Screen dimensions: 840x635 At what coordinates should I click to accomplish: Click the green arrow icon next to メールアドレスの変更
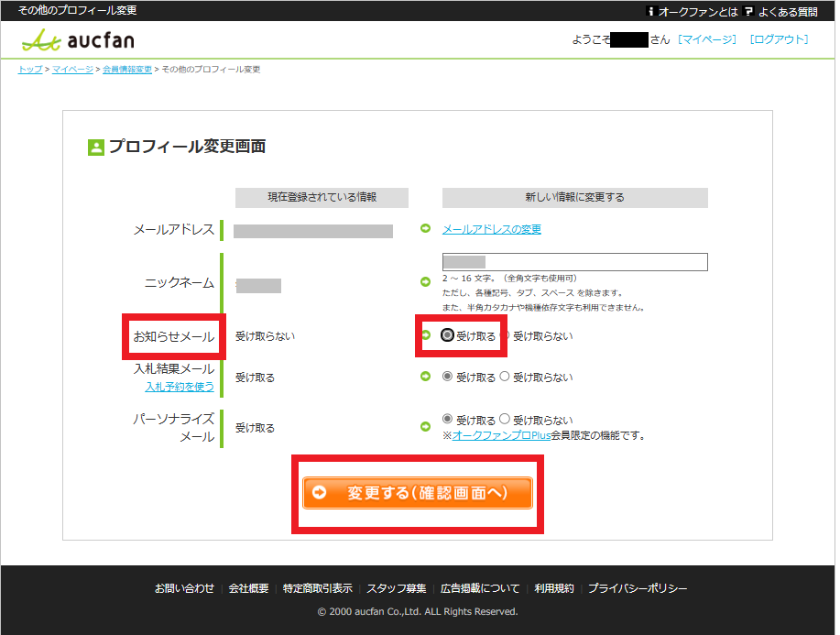pyautogui.click(x=425, y=229)
